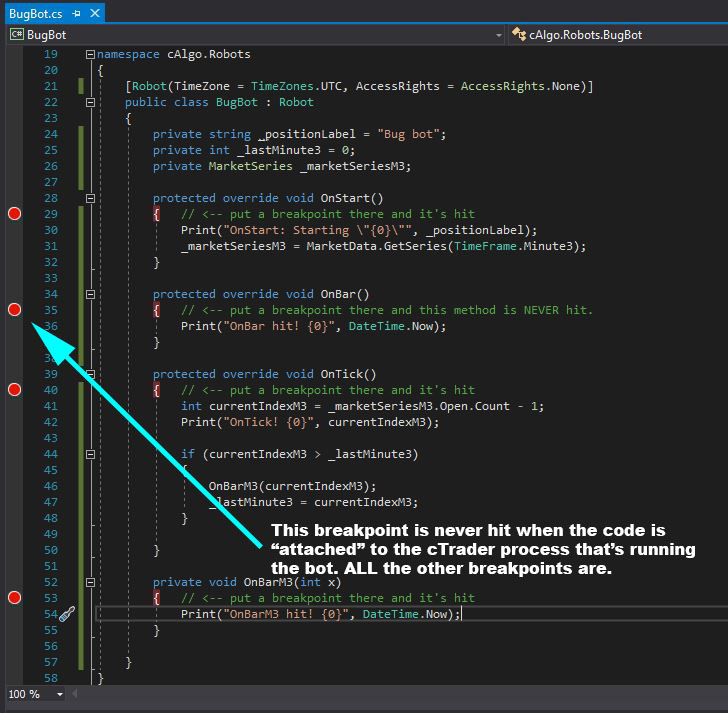Fold the OnBarM3 method

point(91,582)
